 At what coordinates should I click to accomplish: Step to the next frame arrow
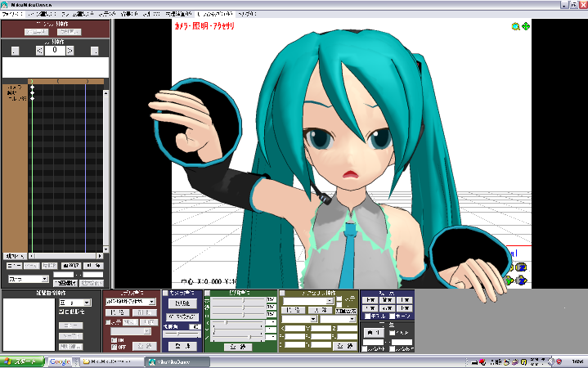(70, 51)
